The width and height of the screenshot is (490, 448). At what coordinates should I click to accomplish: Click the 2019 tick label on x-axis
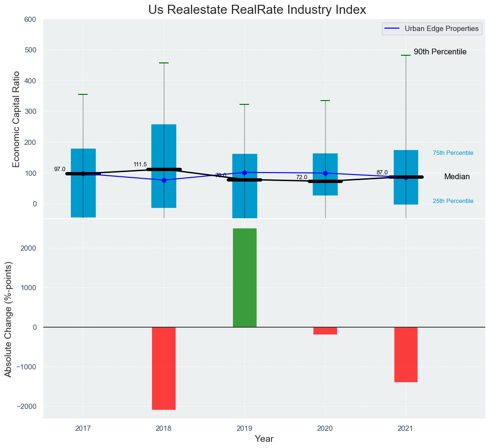coord(244,428)
